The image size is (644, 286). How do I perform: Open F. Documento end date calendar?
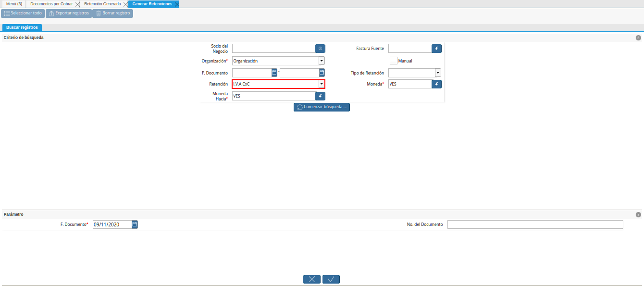322,73
